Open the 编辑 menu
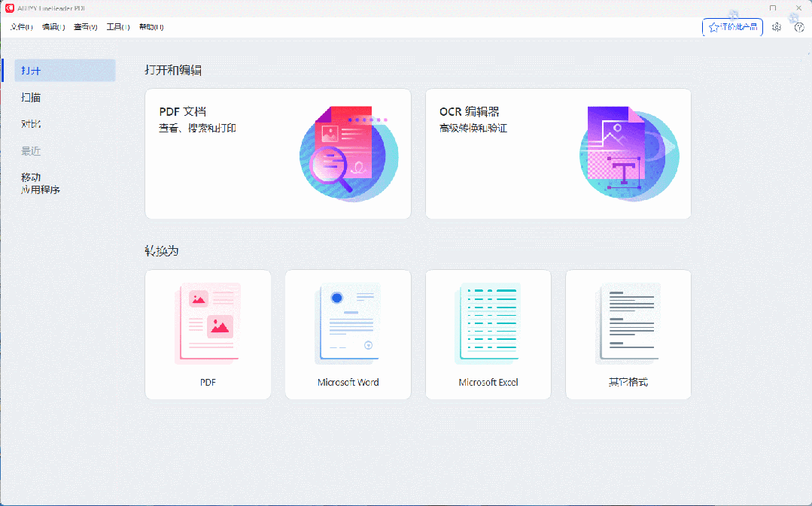Screen dimensions: 812x506 click(53, 26)
